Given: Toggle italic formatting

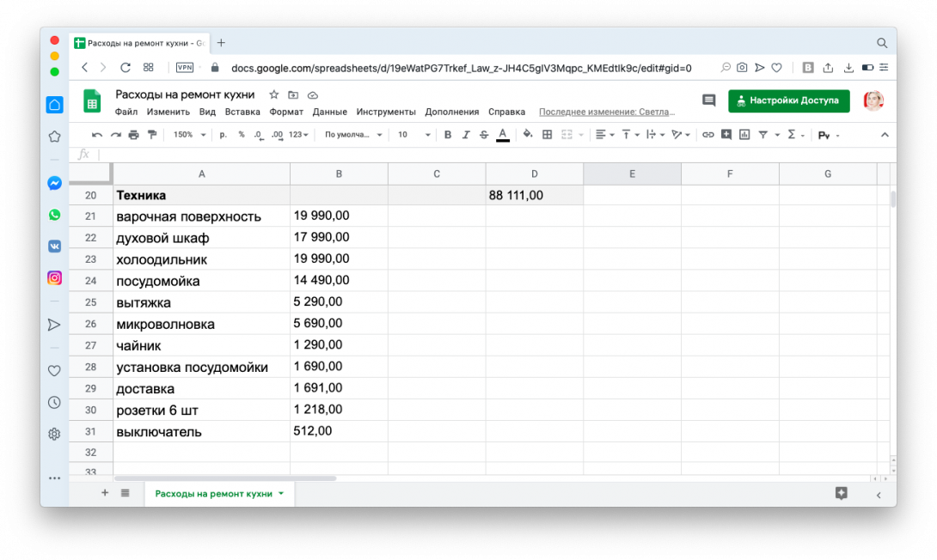Looking at the screenshot, I should (x=466, y=135).
